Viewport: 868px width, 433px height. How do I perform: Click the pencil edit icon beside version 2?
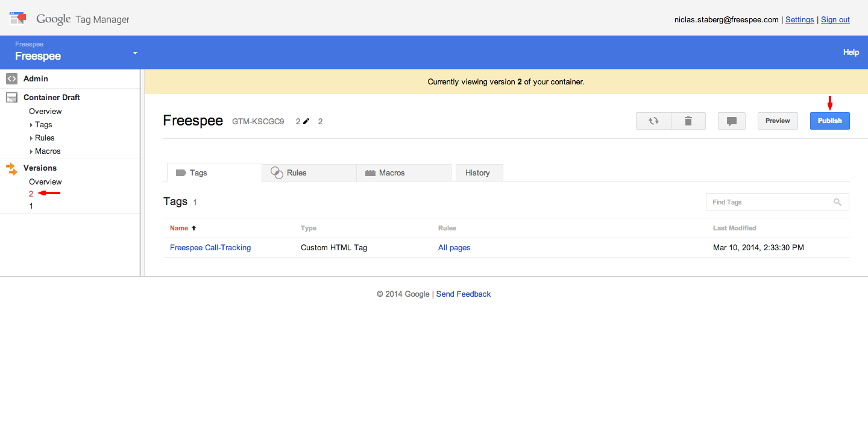[306, 121]
